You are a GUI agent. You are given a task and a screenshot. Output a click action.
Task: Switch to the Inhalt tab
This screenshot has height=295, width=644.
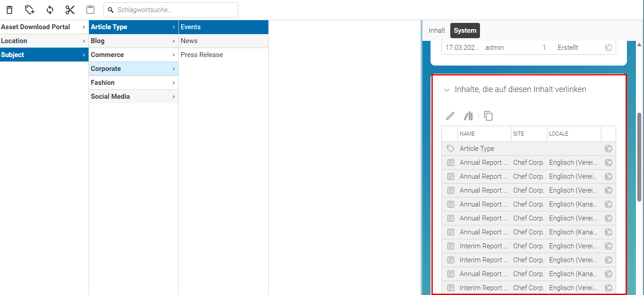[x=437, y=31]
